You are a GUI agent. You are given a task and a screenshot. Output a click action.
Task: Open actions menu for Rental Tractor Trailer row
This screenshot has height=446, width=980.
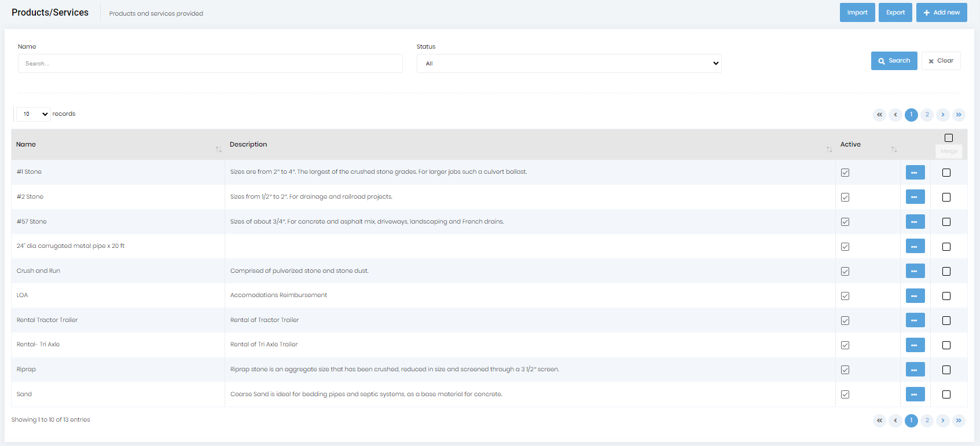coord(915,320)
